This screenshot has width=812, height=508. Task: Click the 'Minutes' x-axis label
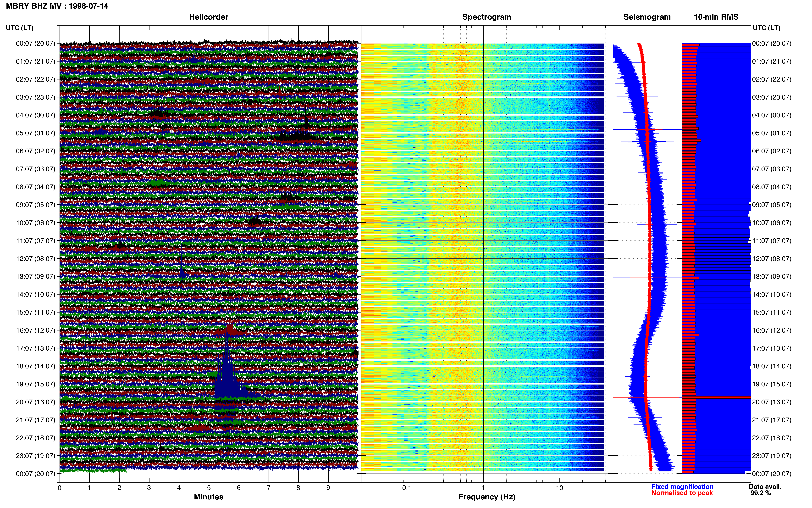[209, 497]
